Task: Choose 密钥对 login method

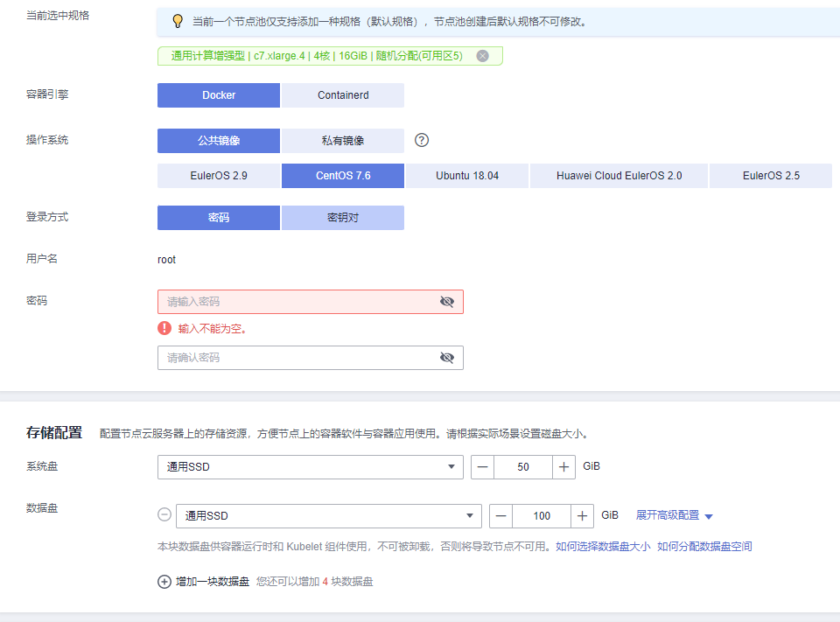Action: tap(343, 218)
